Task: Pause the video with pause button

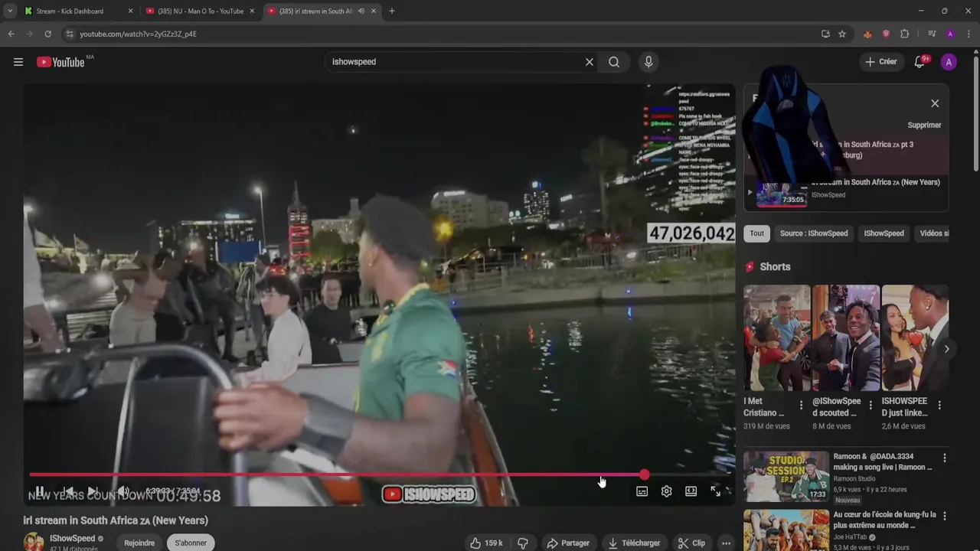Action: click(x=40, y=491)
